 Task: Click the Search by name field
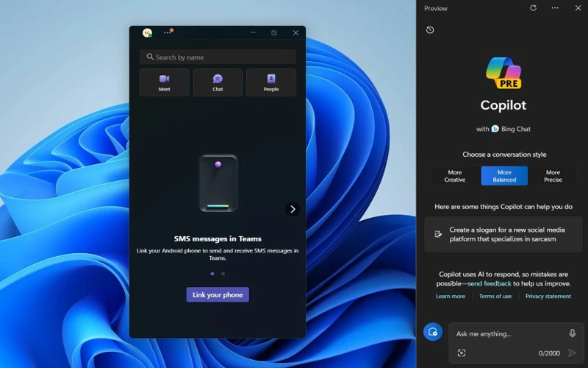pyautogui.click(x=218, y=57)
